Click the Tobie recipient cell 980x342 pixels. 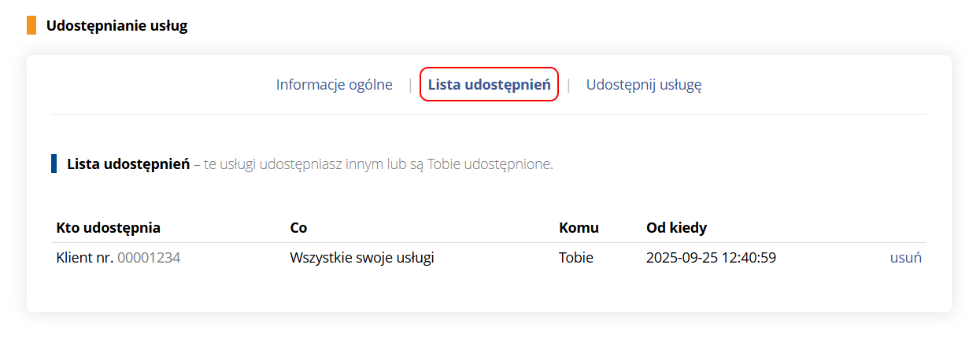[575, 258]
